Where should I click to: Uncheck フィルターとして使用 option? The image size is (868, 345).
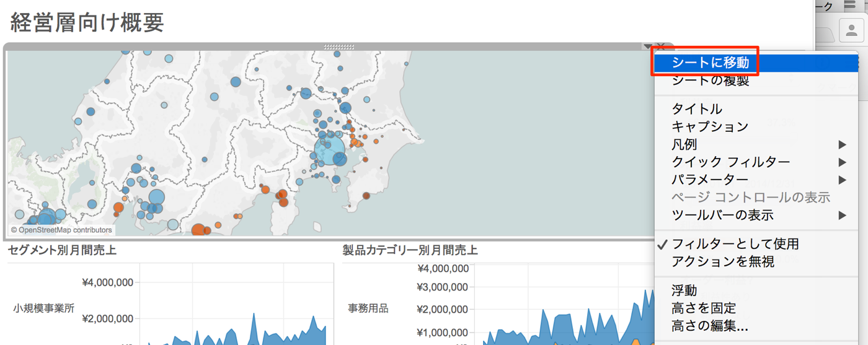pyautogui.click(x=735, y=244)
